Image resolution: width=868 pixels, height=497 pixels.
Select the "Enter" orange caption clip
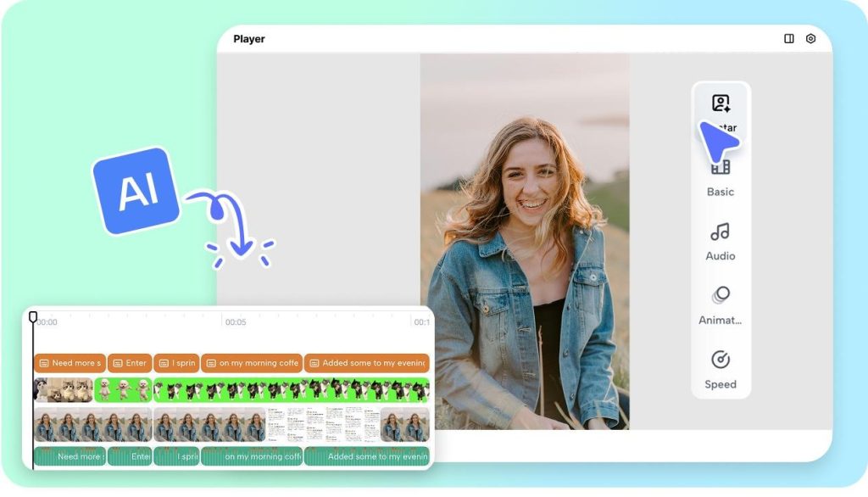pos(129,363)
